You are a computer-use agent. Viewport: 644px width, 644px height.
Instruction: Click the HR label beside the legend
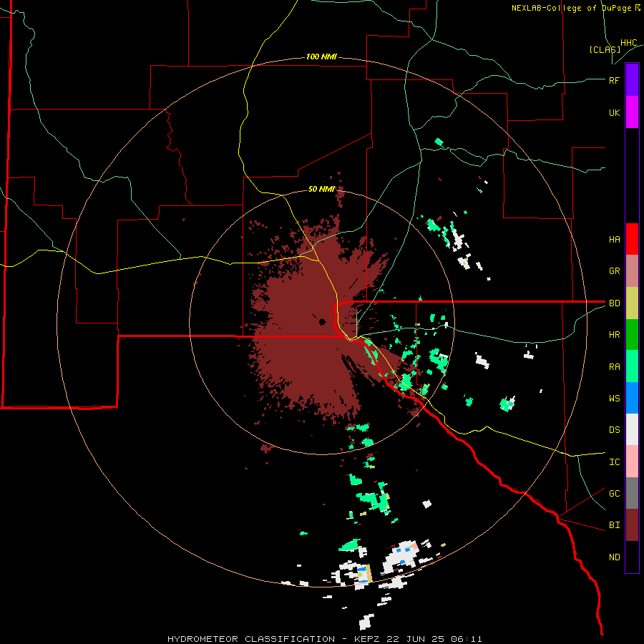[x=614, y=335]
